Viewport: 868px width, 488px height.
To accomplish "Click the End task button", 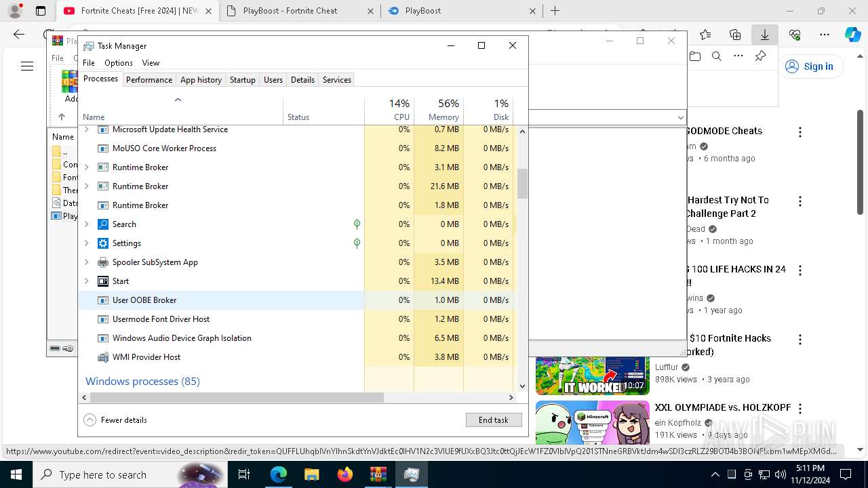I will (x=494, y=420).
